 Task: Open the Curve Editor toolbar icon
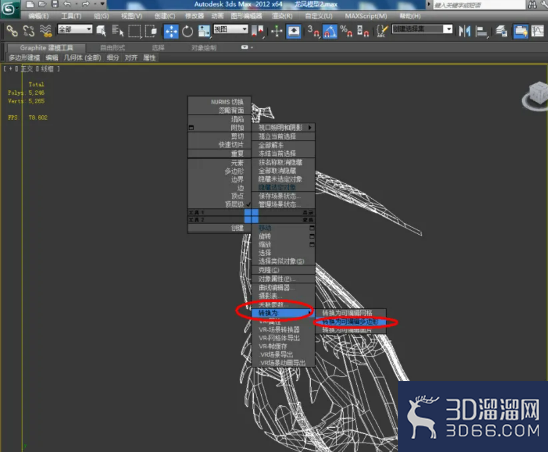tap(537, 31)
